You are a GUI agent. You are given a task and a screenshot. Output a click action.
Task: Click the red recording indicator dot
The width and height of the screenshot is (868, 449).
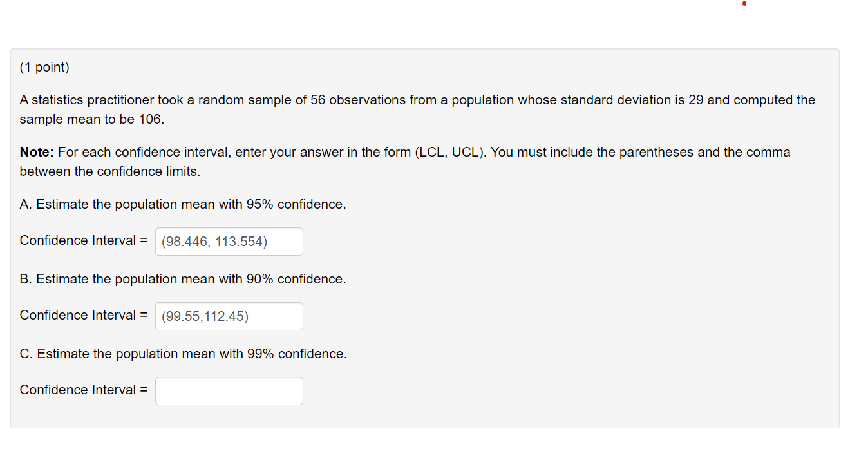click(x=744, y=5)
